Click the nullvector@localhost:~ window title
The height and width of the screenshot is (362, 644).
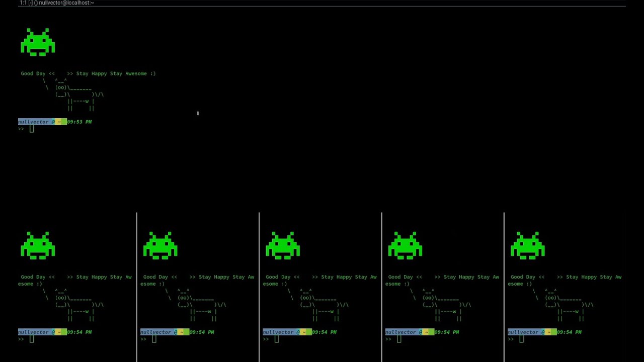click(66, 3)
